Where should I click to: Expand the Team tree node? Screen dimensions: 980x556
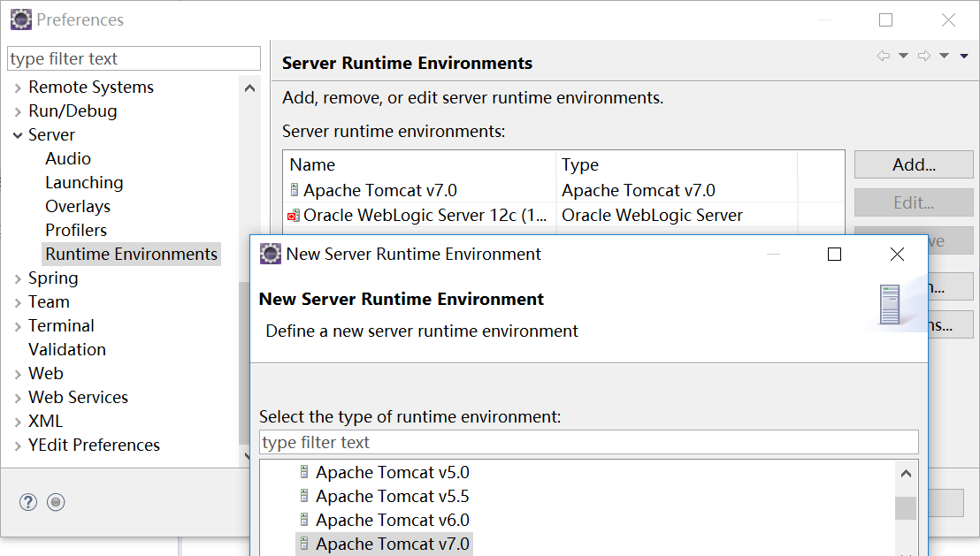18,303
